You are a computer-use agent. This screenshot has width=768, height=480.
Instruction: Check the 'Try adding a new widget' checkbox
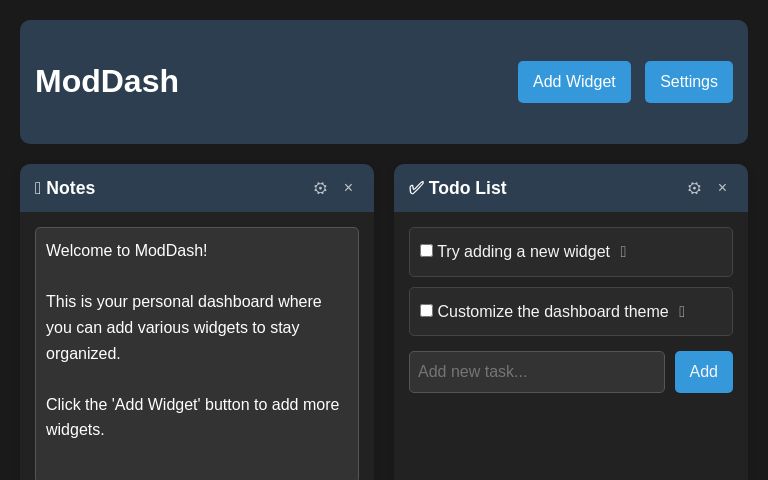[x=426, y=251]
